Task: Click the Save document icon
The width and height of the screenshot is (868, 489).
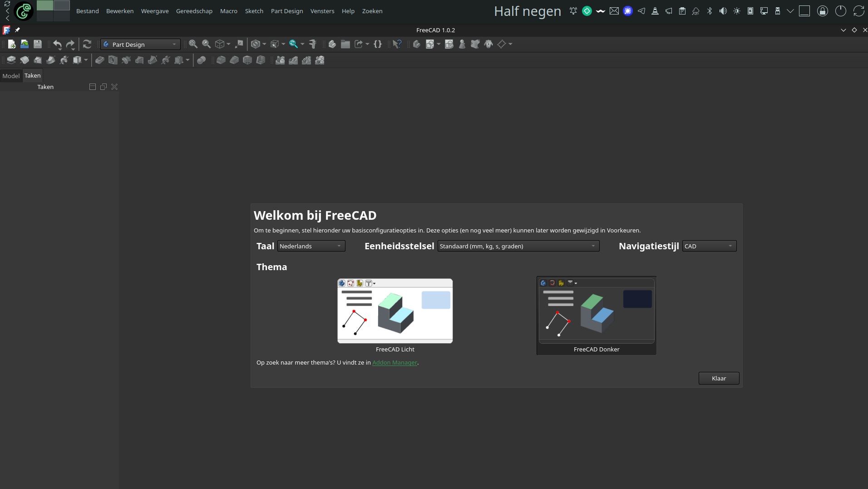Action: [38, 44]
